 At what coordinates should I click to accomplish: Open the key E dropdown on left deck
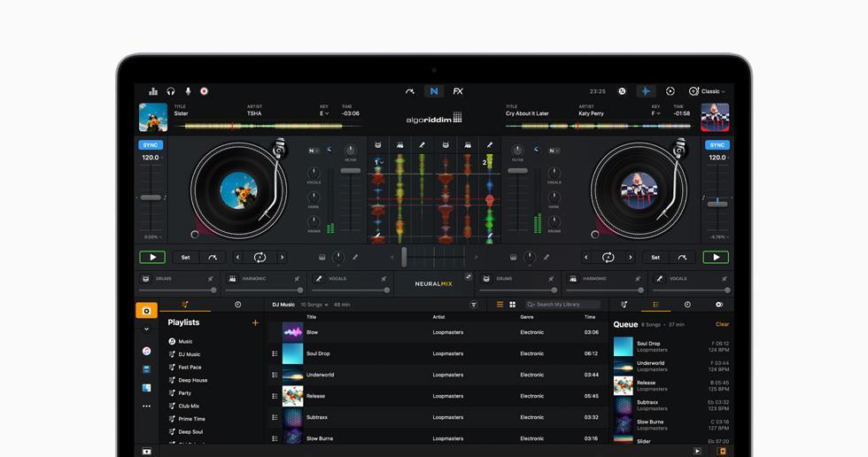coord(324,113)
